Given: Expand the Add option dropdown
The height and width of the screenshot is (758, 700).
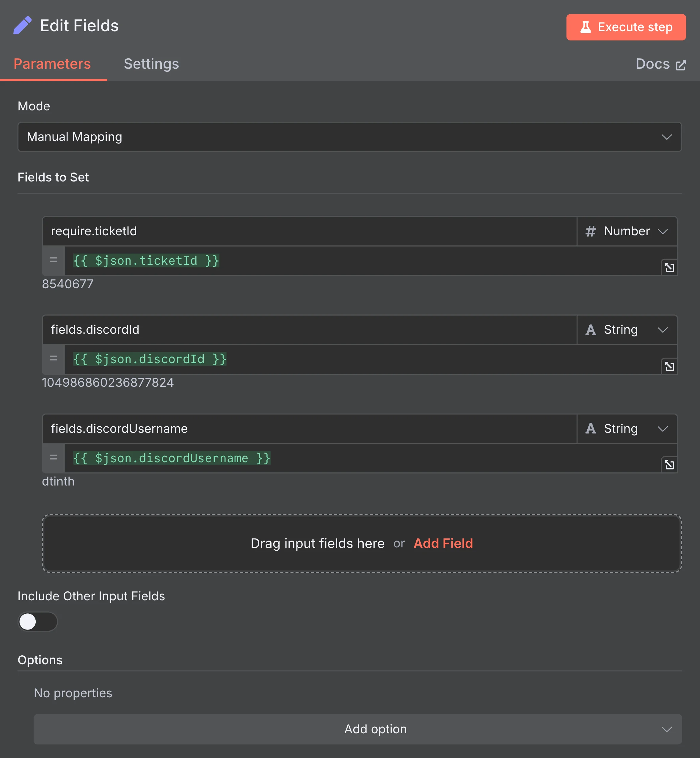Looking at the screenshot, I should pyautogui.click(x=375, y=729).
